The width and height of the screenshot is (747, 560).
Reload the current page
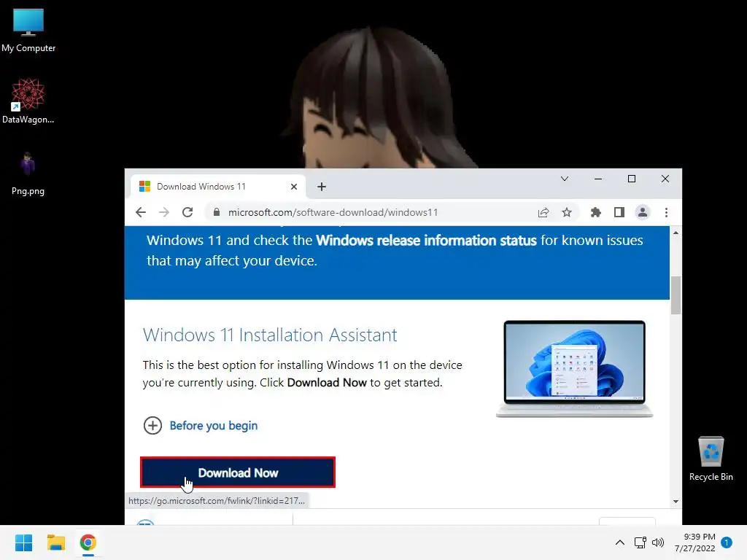coord(187,212)
